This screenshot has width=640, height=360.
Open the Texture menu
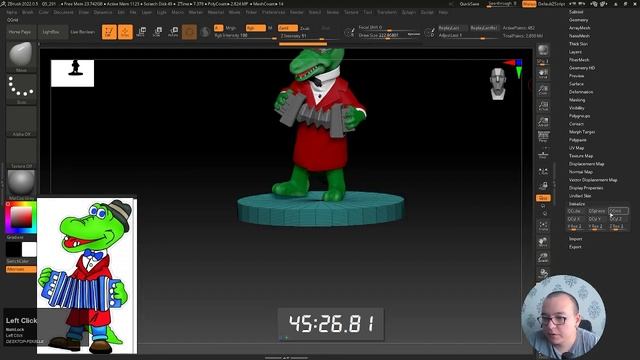tap(351, 12)
